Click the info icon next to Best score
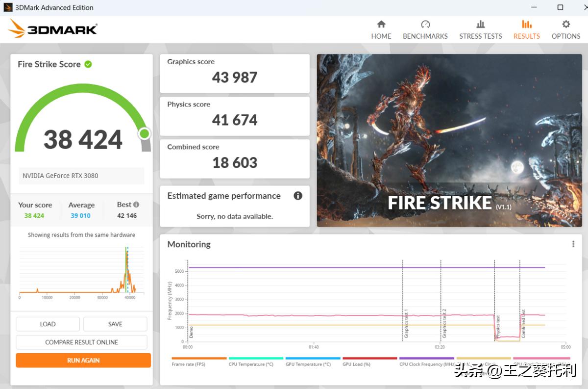This screenshot has height=389, width=588. pyautogui.click(x=136, y=205)
